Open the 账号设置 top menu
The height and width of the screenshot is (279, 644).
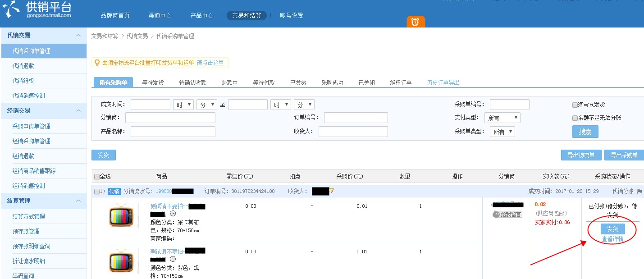[292, 15]
